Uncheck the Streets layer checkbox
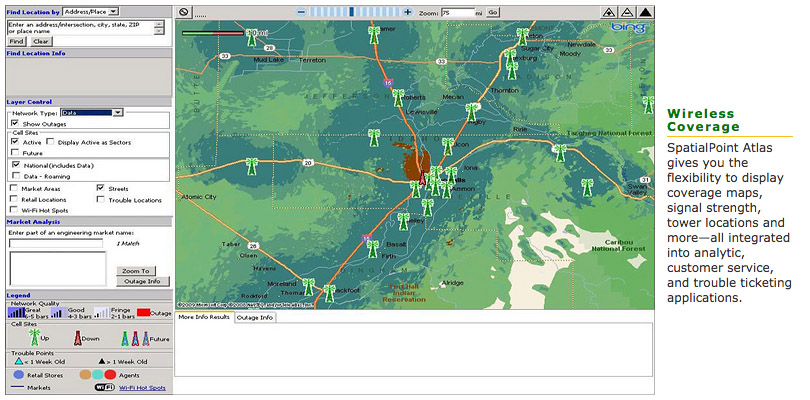810x400 pixels. coord(100,188)
